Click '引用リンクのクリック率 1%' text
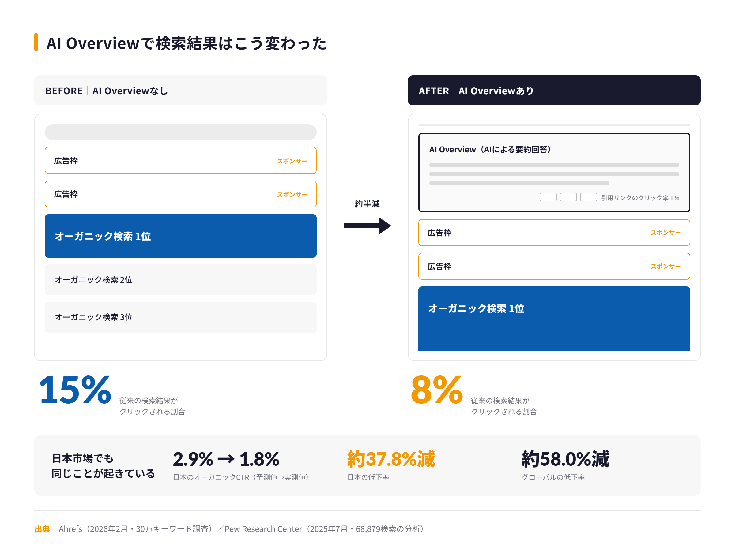 640,198
